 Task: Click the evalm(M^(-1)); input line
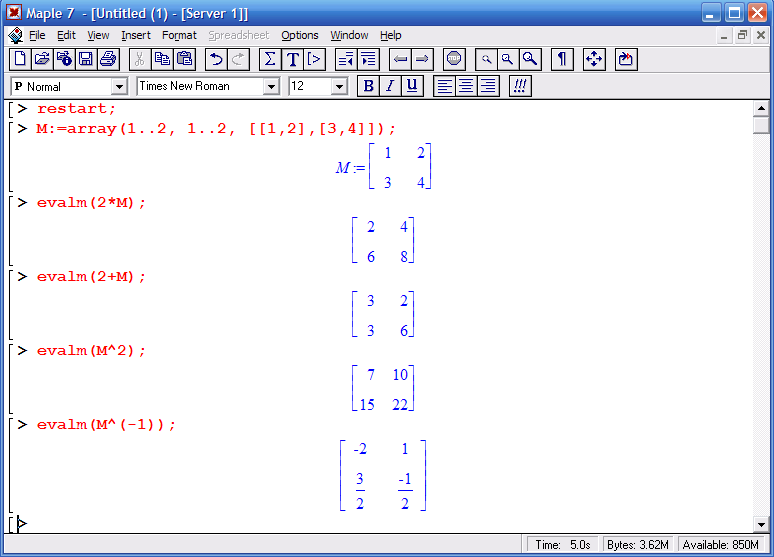pos(106,425)
